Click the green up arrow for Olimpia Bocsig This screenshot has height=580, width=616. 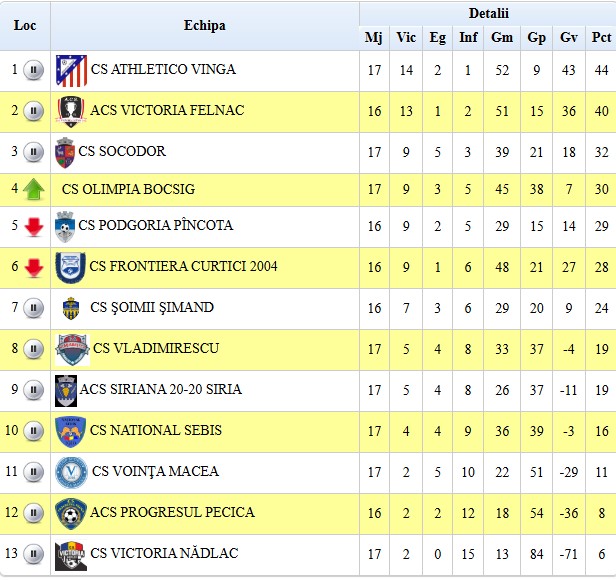click(x=34, y=189)
